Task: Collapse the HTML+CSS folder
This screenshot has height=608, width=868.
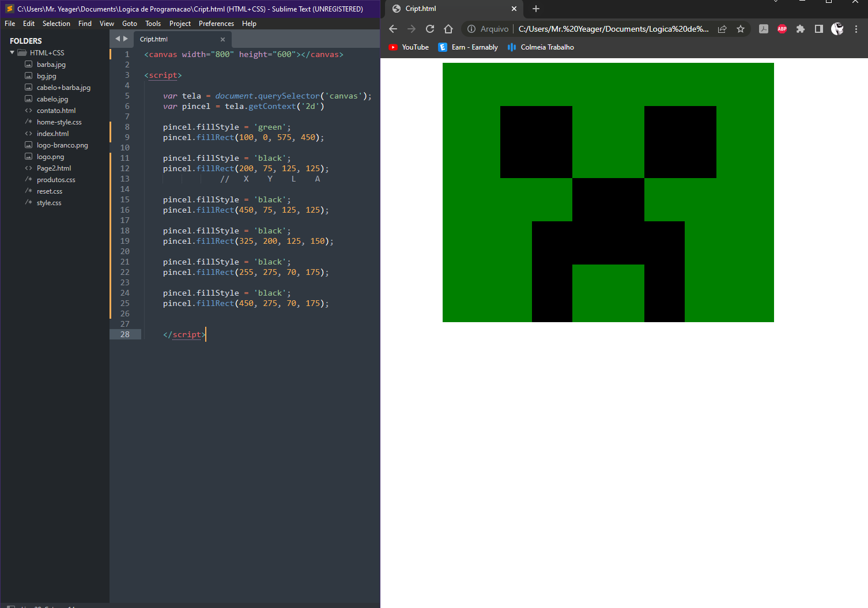Action: pyautogui.click(x=12, y=52)
